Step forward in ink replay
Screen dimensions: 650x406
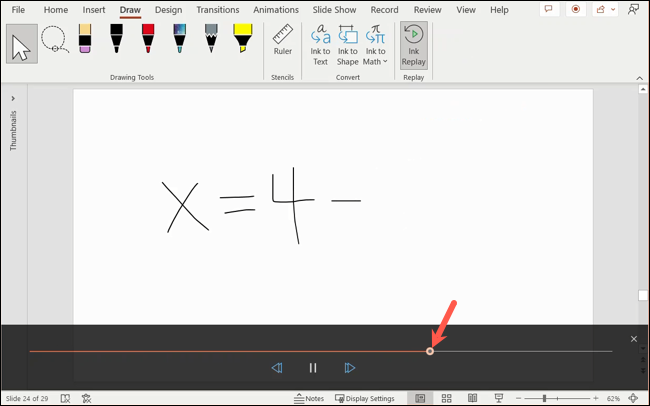(x=349, y=368)
